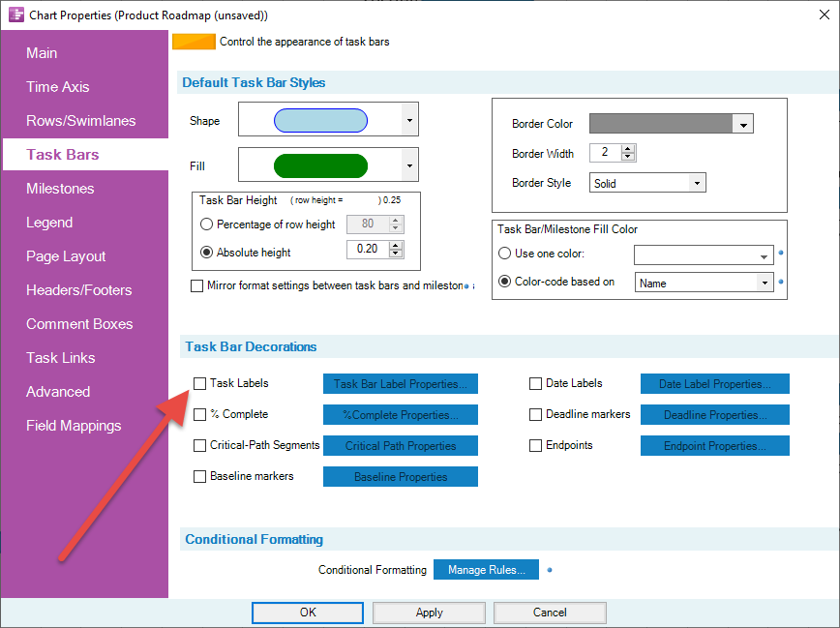Switch to Headers/Footers tab

(78, 290)
